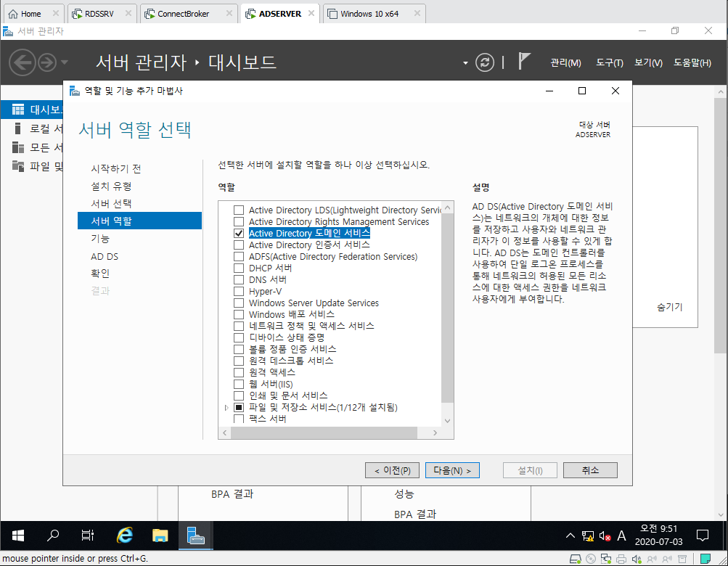The width and height of the screenshot is (728, 566).
Task: Click the roles list scroll-down arrow
Action: coord(448,421)
